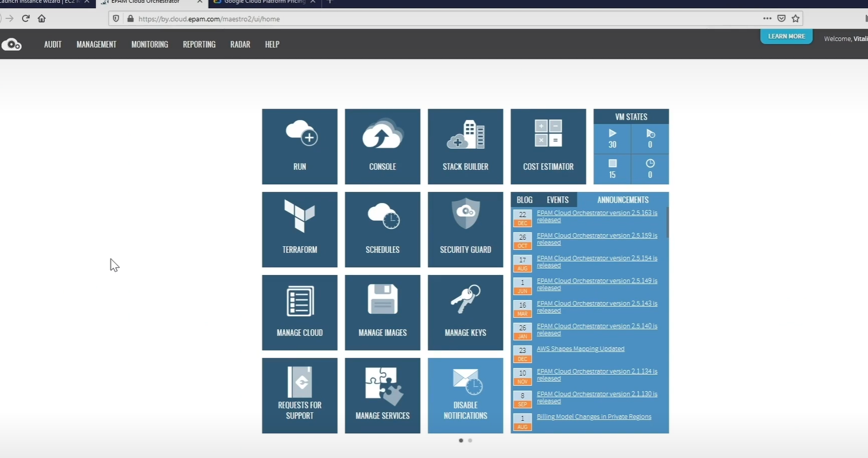Image resolution: width=868 pixels, height=458 pixels.
Task: Close the Google Cloud Platform Pricing tab
Action: tap(313, 2)
